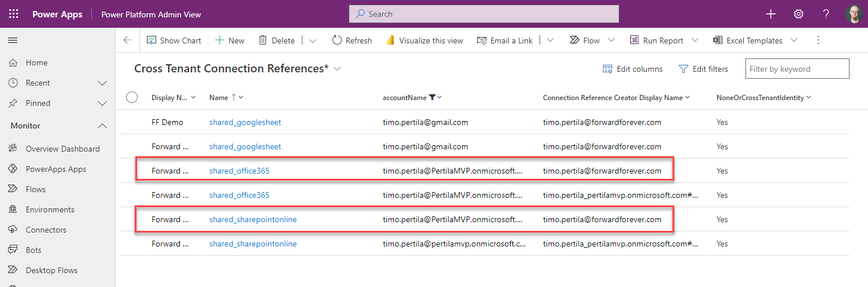The height and width of the screenshot is (287, 868).
Task: Go to Environments in sidebar
Action: [x=50, y=209]
